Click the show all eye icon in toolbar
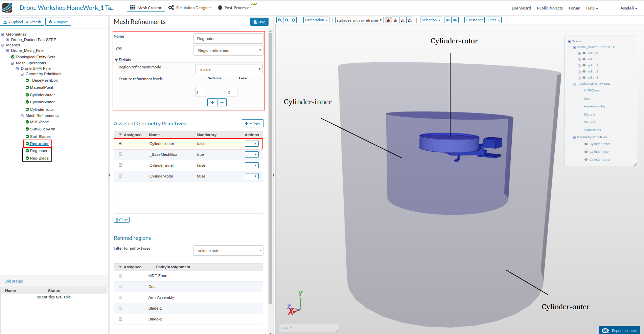 tap(455, 20)
